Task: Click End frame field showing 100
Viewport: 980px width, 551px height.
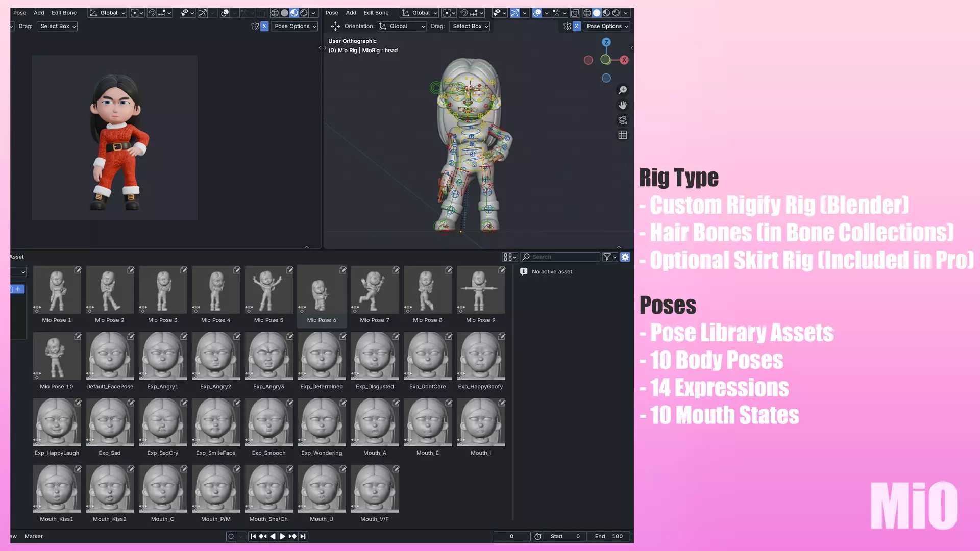Action: [608, 536]
